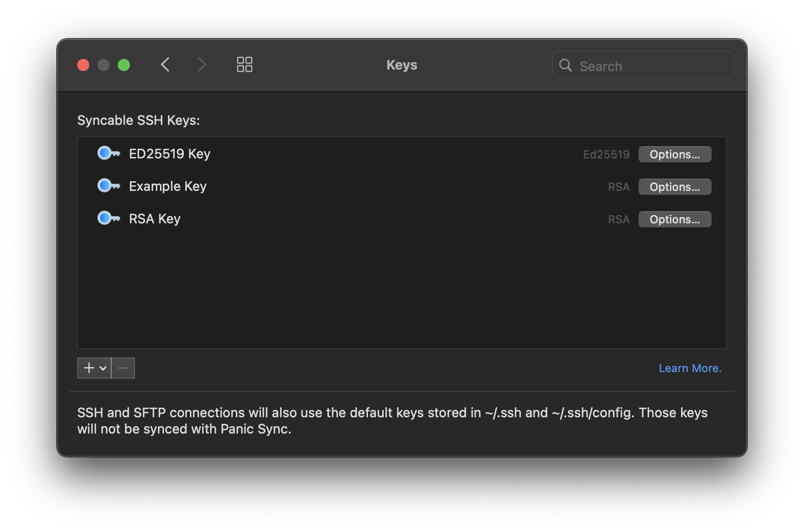The image size is (804, 532).
Task: Go back with the left chevron
Action: [x=165, y=64]
